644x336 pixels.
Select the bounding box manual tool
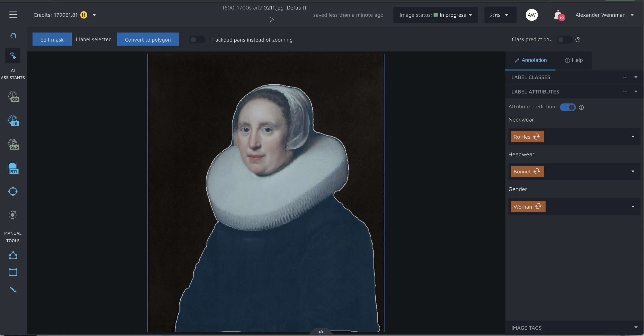13,272
